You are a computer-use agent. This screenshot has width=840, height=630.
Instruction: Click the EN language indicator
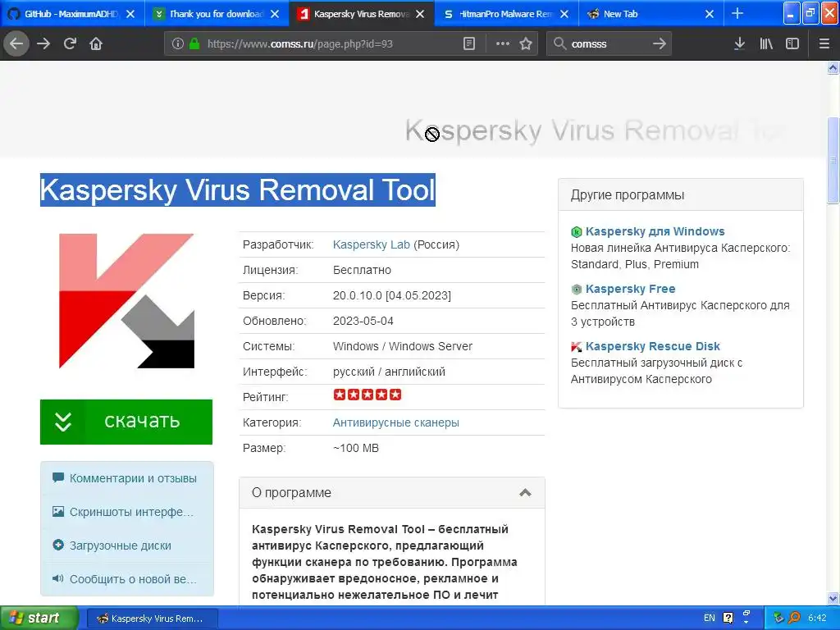point(709,619)
